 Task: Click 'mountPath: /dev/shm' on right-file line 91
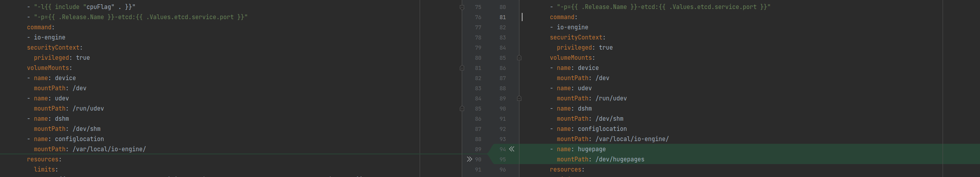pyautogui.click(x=590, y=119)
